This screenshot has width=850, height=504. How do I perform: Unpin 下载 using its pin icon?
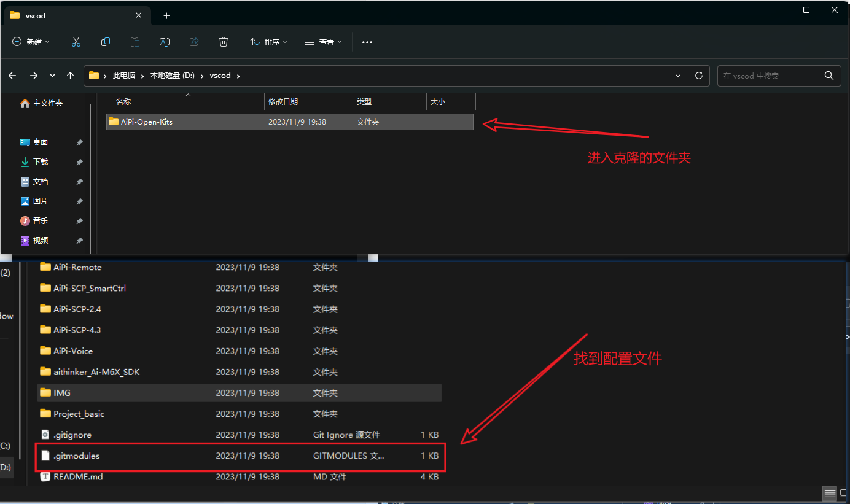79,162
